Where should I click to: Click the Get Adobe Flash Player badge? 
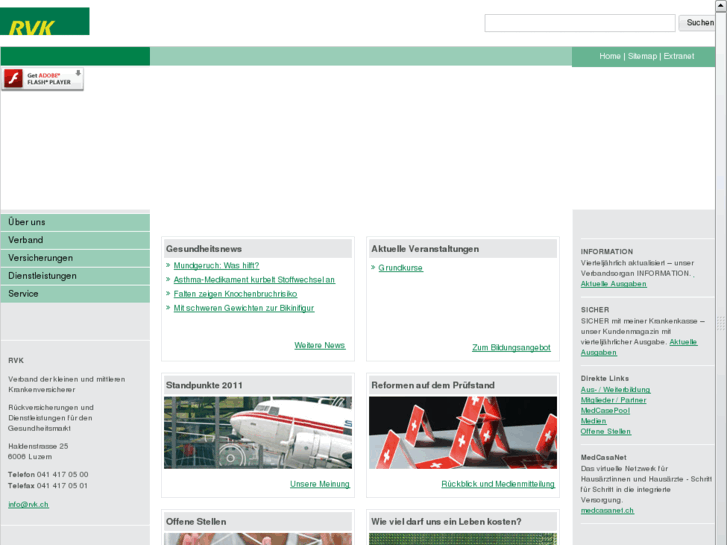[42, 79]
